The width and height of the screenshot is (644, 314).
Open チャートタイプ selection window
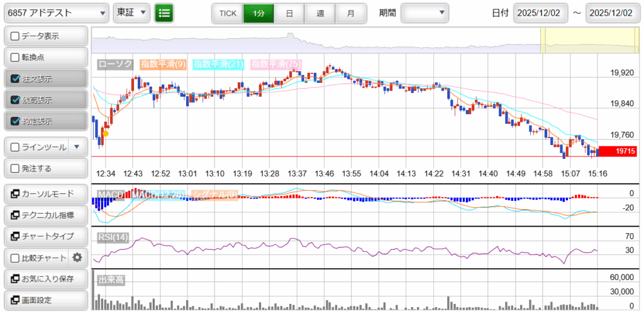45,236
